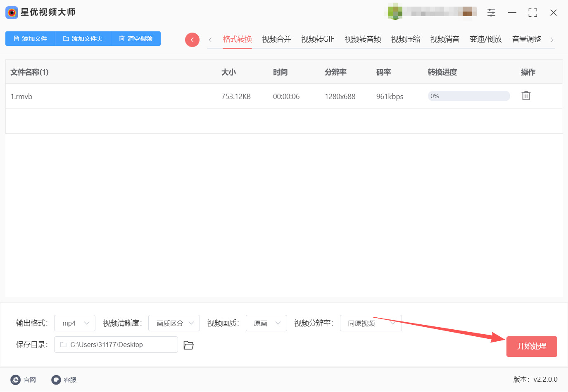The height and width of the screenshot is (392, 568).
Task: Expand the 视频分辨率 同原视频 dropdown
Action: coord(371,323)
